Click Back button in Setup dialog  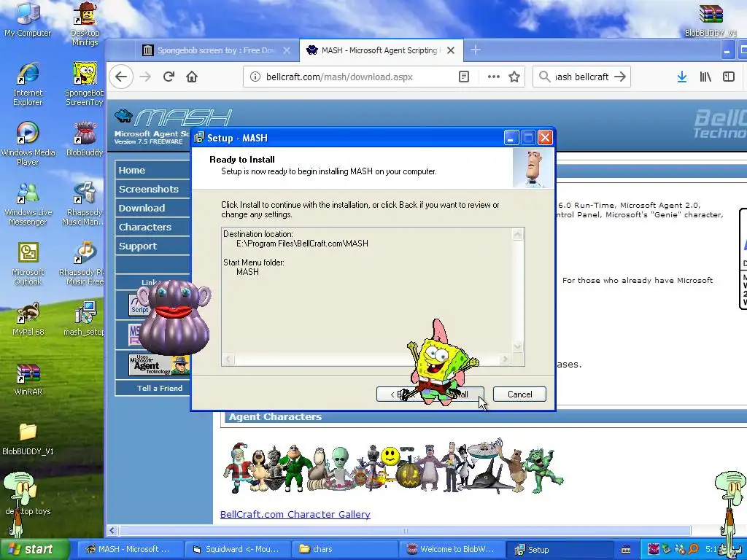[393, 394]
